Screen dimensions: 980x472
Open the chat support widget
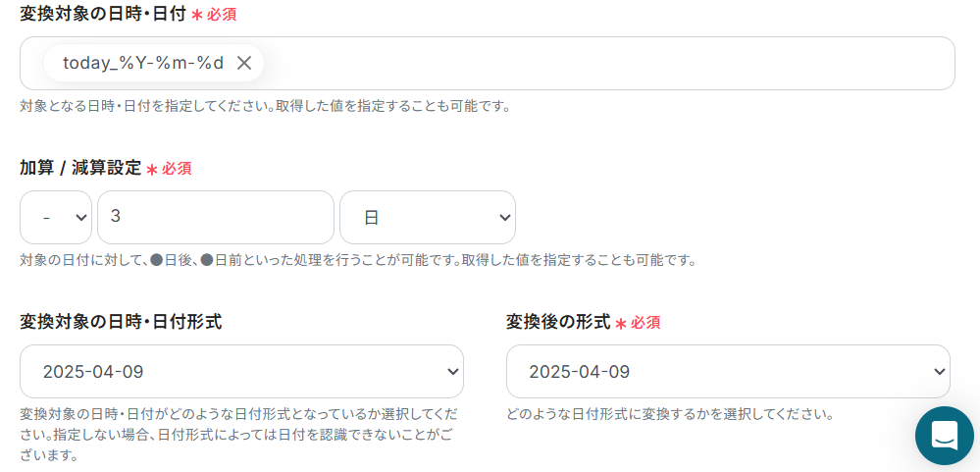pyautogui.click(x=944, y=435)
